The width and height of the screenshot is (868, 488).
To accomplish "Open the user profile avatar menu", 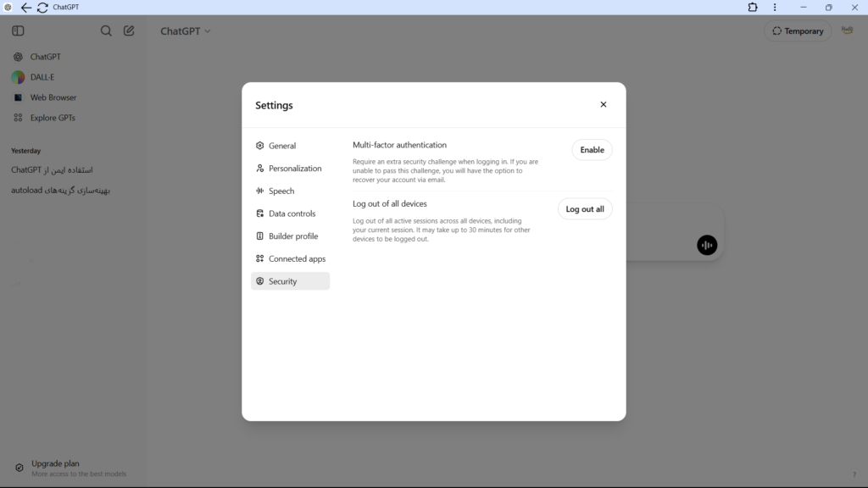I will (848, 31).
